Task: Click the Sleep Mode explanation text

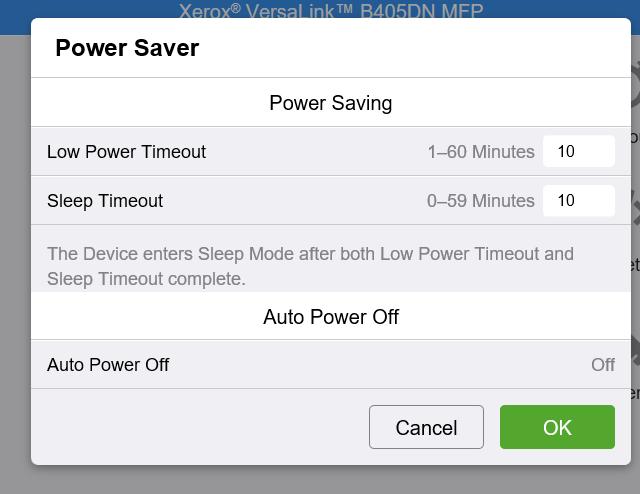Action: [310, 266]
